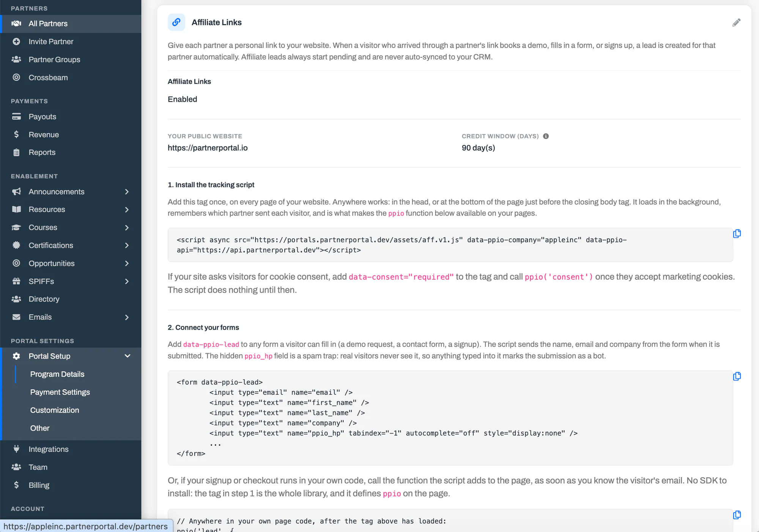
Task: Click the '2. Connect your forms' heading
Action: (x=203, y=327)
